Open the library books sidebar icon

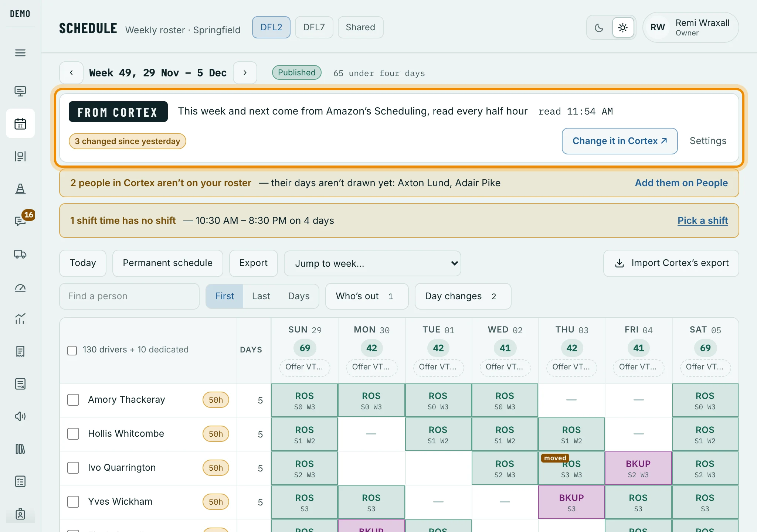[20, 449]
